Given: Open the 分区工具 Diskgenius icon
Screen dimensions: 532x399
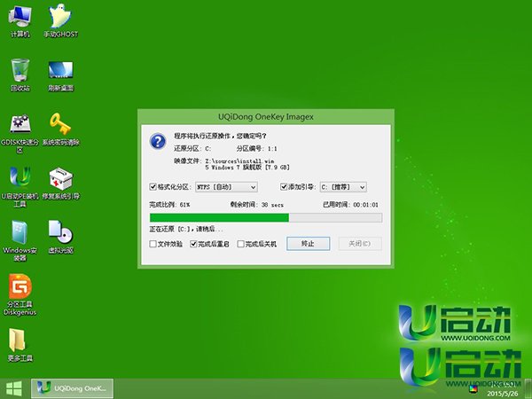Looking at the screenshot, I should click(x=20, y=294).
